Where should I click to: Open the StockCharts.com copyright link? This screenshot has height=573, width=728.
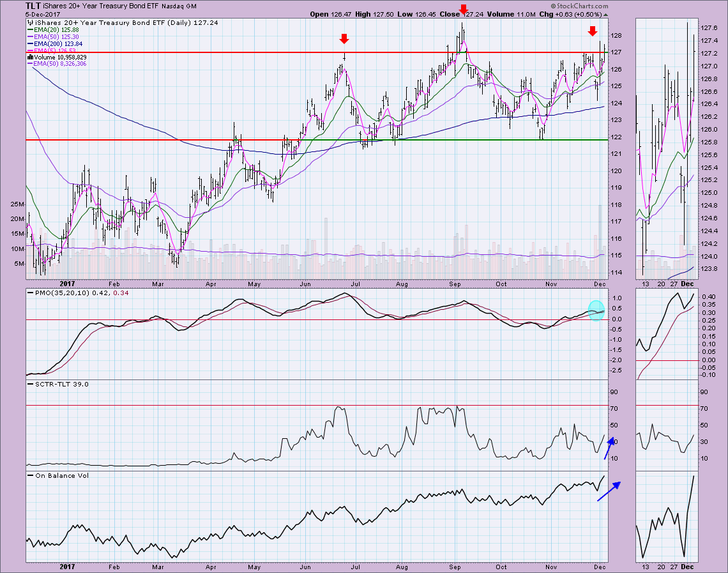pos(579,6)
